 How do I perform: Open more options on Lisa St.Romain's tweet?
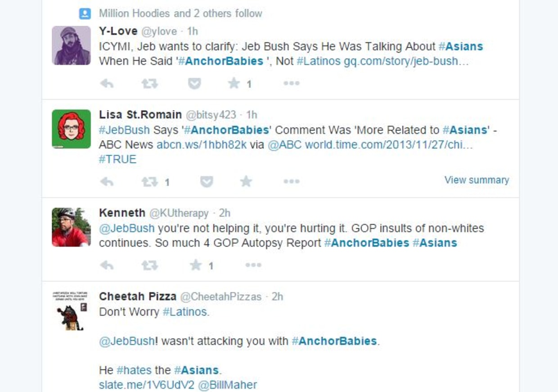[291, 182]
